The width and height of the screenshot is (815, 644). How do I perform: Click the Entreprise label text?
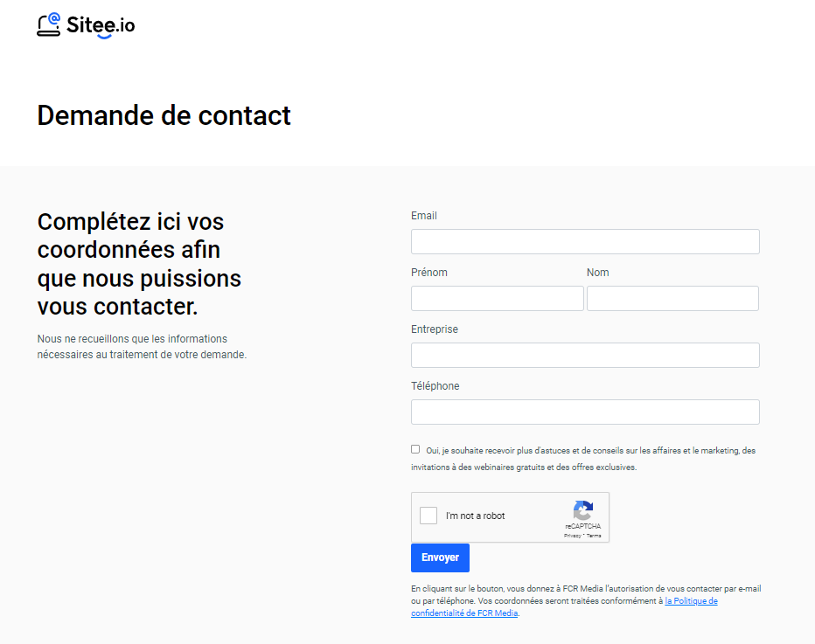click(435, 329)
